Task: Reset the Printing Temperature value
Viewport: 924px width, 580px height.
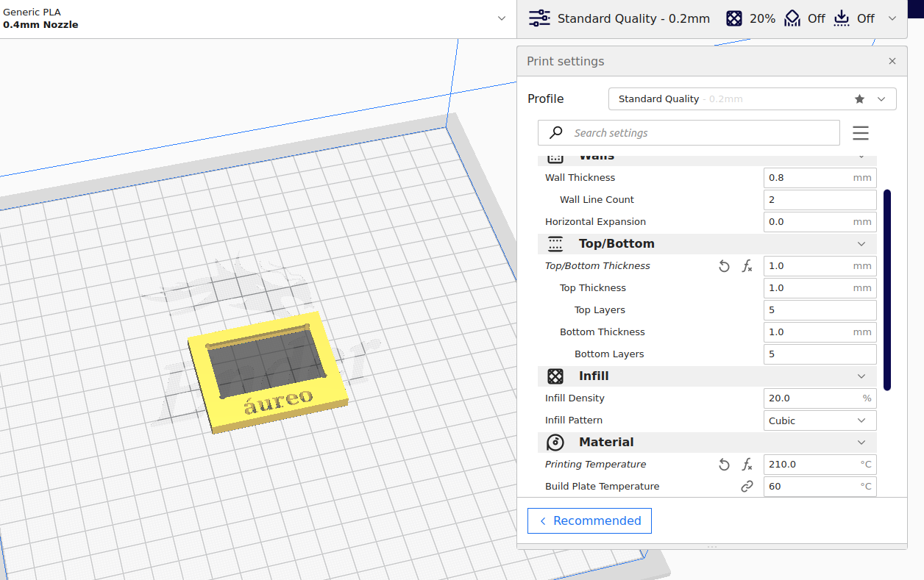Action: (x=724, y=465)
